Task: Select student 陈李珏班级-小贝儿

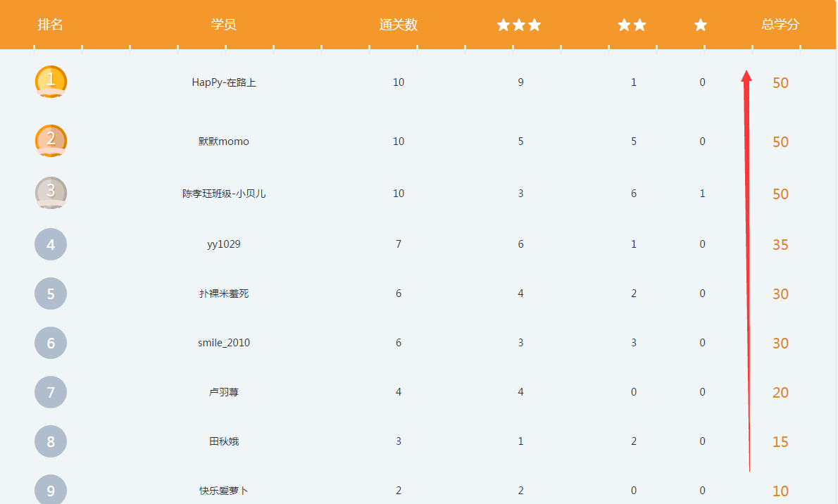Action: pos(224,194)
